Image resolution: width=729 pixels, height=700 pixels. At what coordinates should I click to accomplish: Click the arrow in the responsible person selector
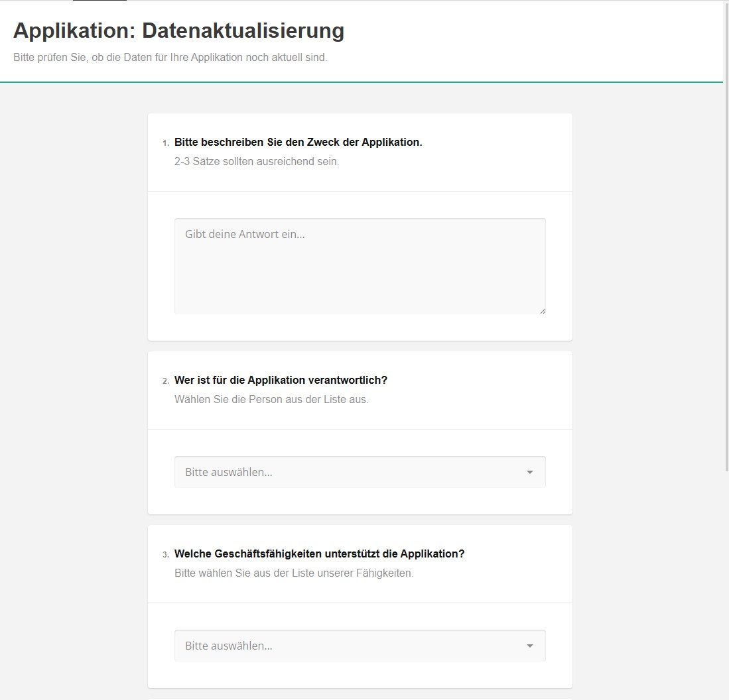[x=529, y=473]
